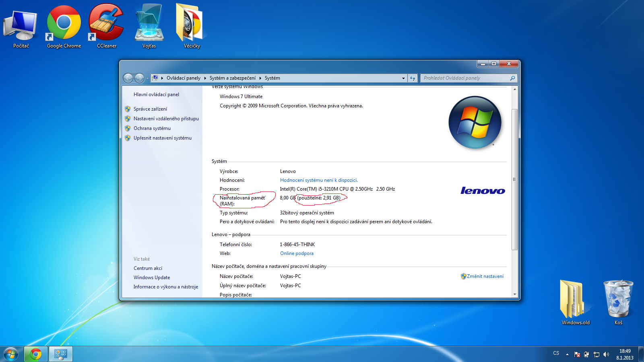Click the Windows Start orb
Screen dimensions: 644x362
(11, 354)
